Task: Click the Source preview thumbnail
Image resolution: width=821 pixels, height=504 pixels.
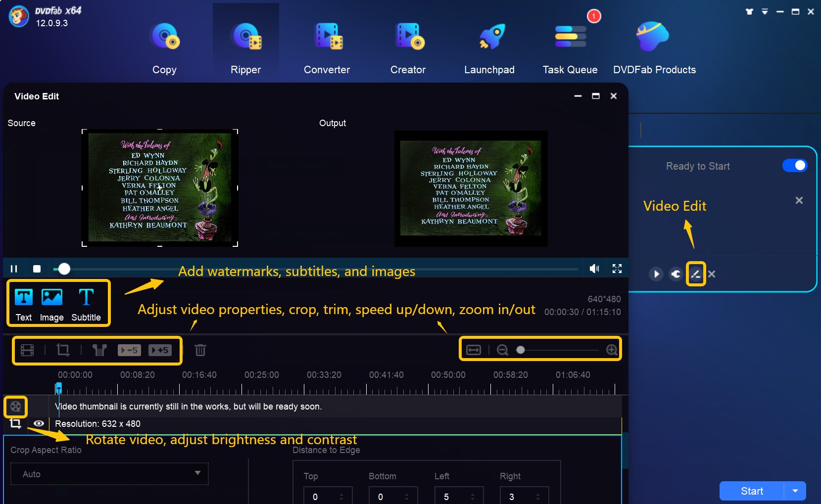Action: coord(160,188)
